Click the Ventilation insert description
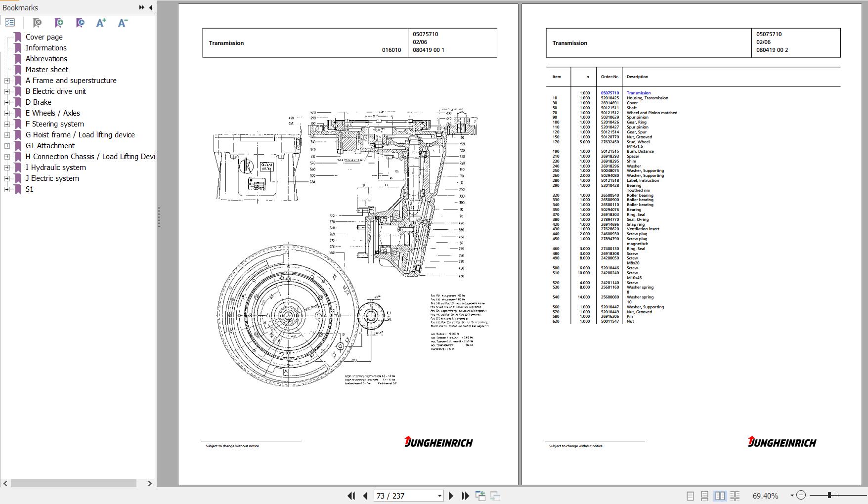The height and width of the screenshot is (504, 868). click(643, 229)
